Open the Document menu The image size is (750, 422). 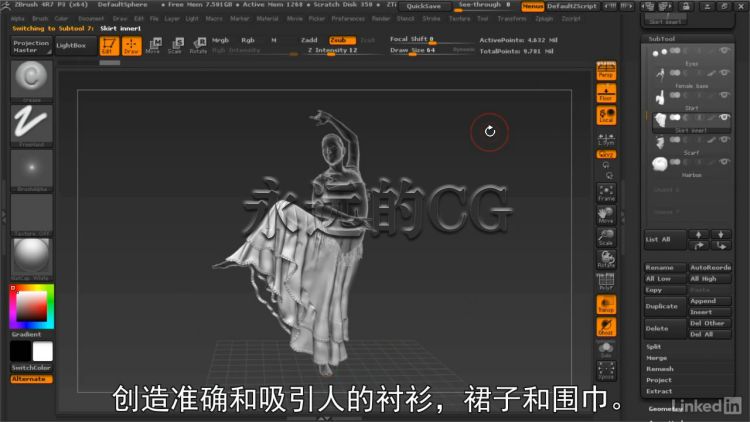coord(91,19)
